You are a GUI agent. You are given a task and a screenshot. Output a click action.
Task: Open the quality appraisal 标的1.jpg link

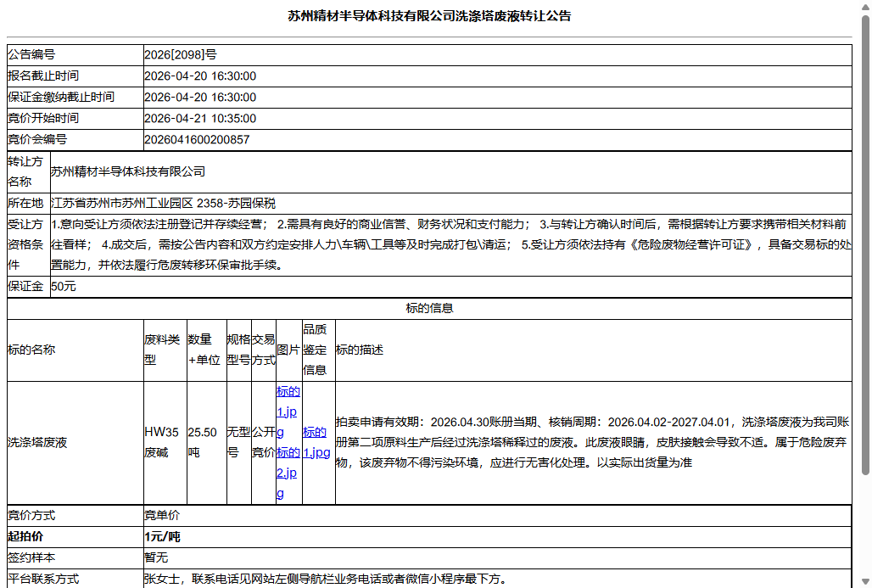(316, 442)
